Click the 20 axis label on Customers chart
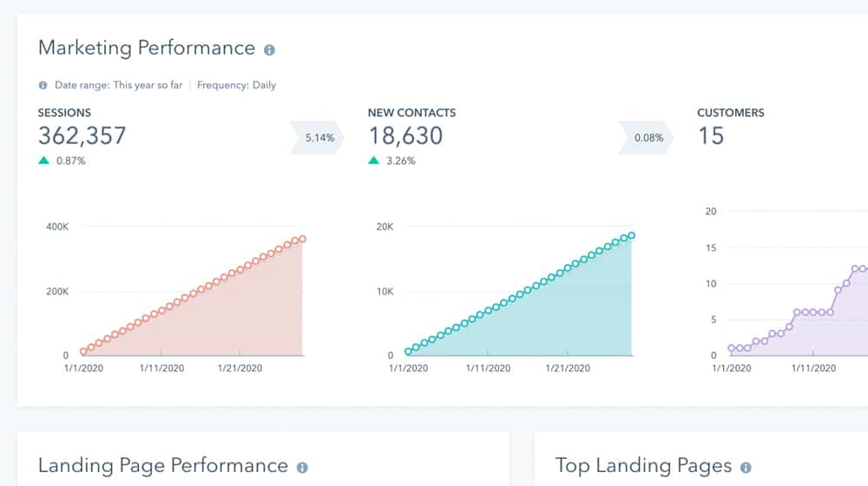The width and height of the screenshot is (868, 486). (711, 212)
